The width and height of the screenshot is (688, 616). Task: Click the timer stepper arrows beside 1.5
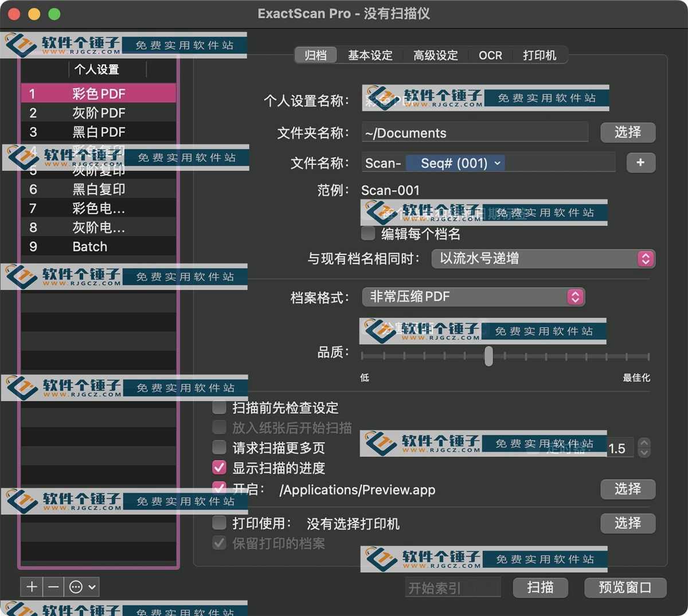tap(644, 448)
